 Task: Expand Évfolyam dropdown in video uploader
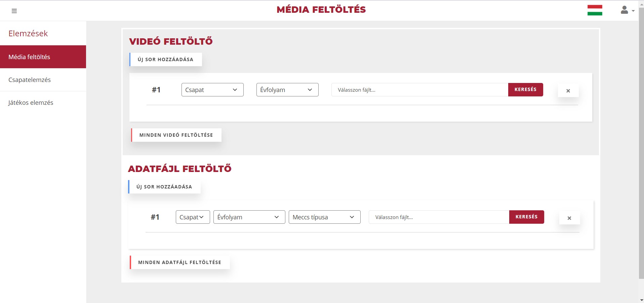(x=287, y=90)
